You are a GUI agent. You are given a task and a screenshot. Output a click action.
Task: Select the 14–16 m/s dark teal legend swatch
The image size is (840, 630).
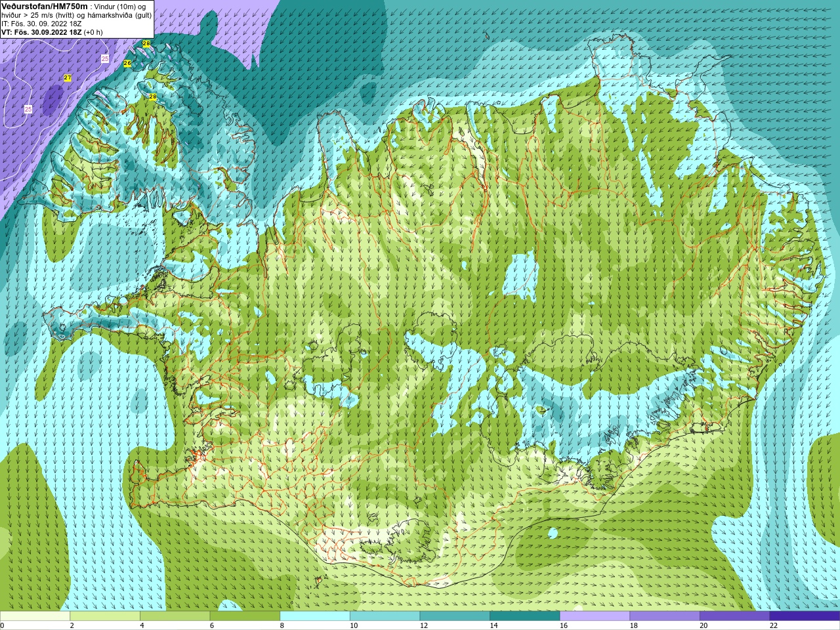tap(525, 616)
